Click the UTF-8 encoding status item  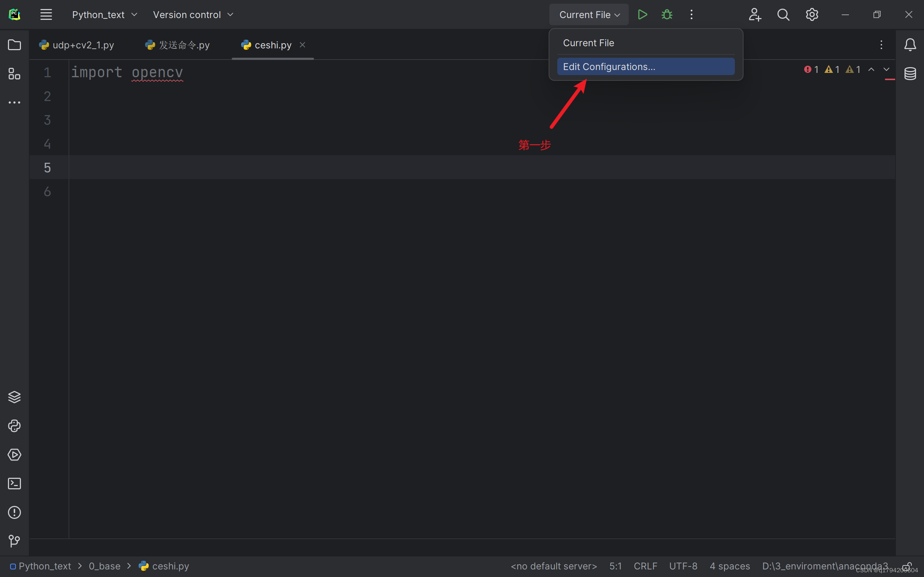coord(683,566)
